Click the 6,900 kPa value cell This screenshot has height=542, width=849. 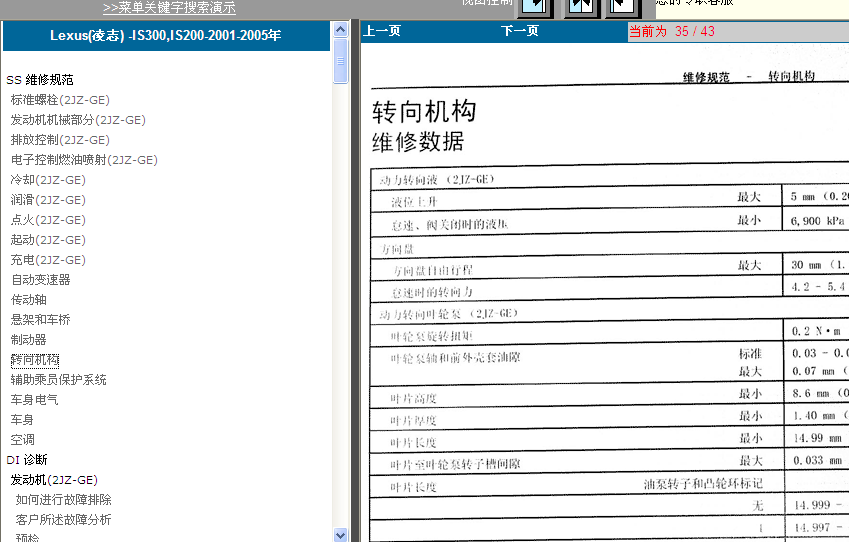[816, 220]
